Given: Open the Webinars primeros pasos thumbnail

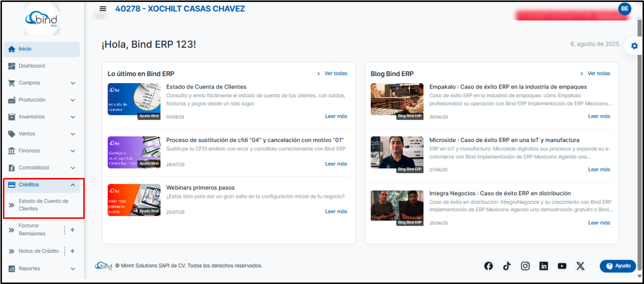Looking at the screenshot, I should 134,200.
